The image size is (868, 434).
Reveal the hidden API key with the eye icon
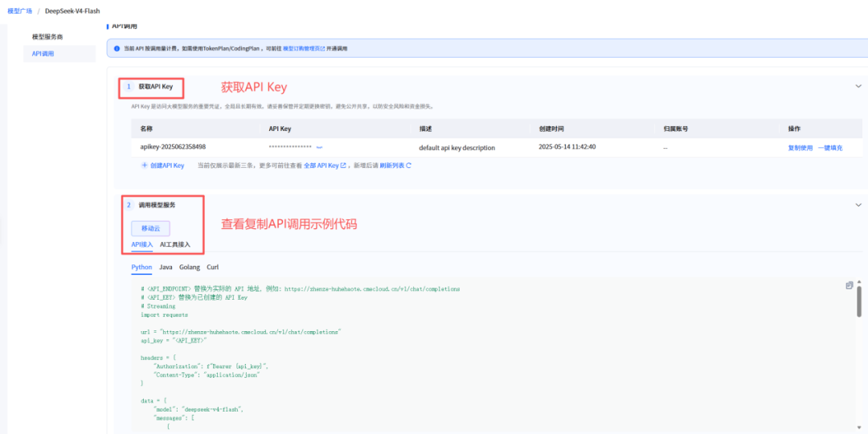point(319,147)
